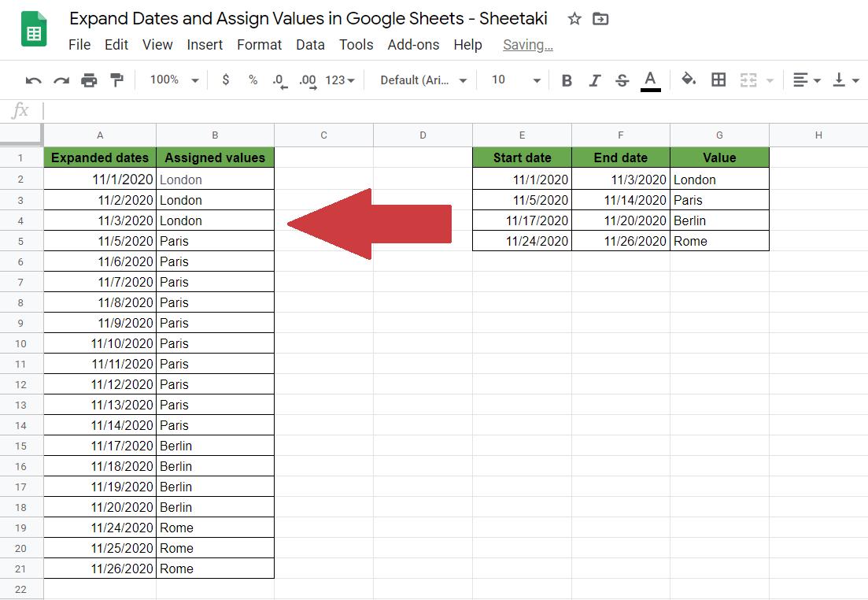Open the Data menu
This screenshot has height=600, width=868.
pos(310,45)
